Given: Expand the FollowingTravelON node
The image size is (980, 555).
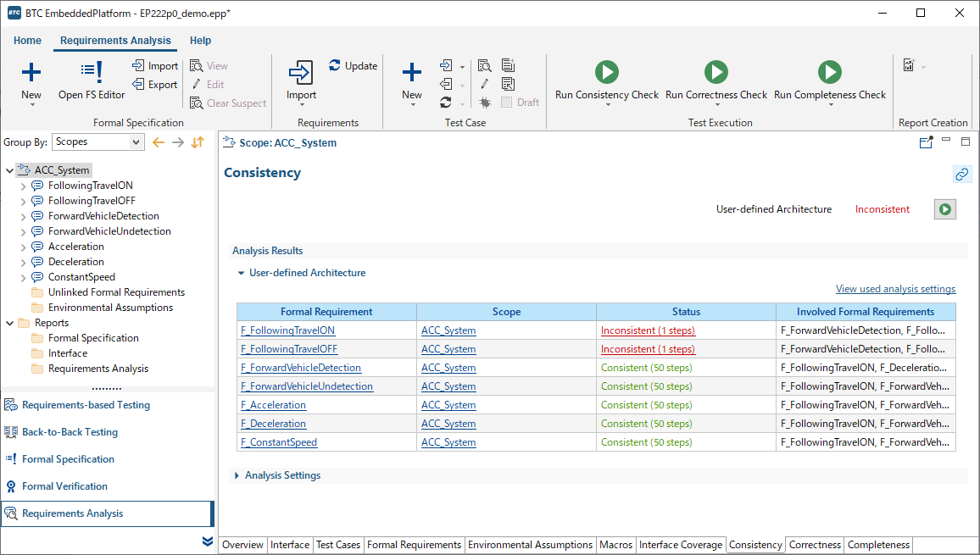Looking at the screenshot, I should point(23,186).
